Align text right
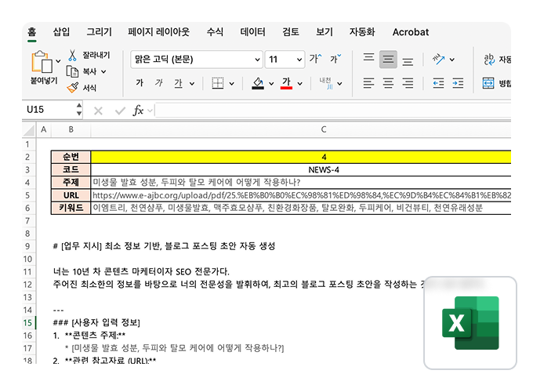Viewport: 533px width, 392px height. [408, 83]
